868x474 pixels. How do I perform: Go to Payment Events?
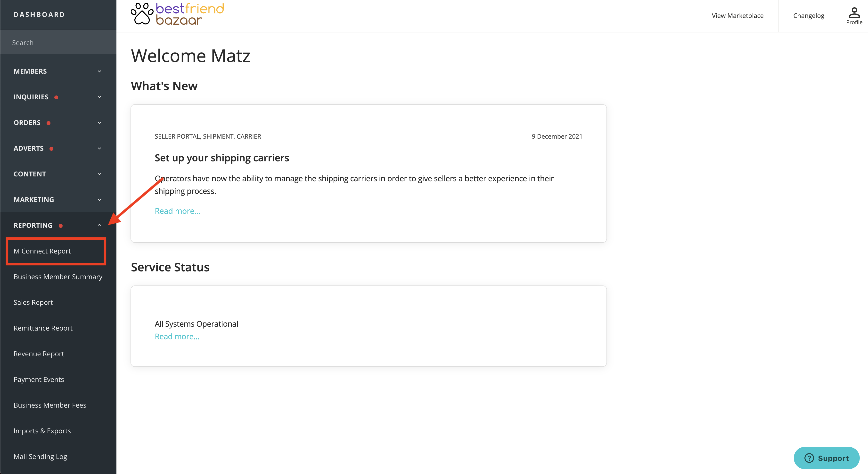(x=39, y=379)
